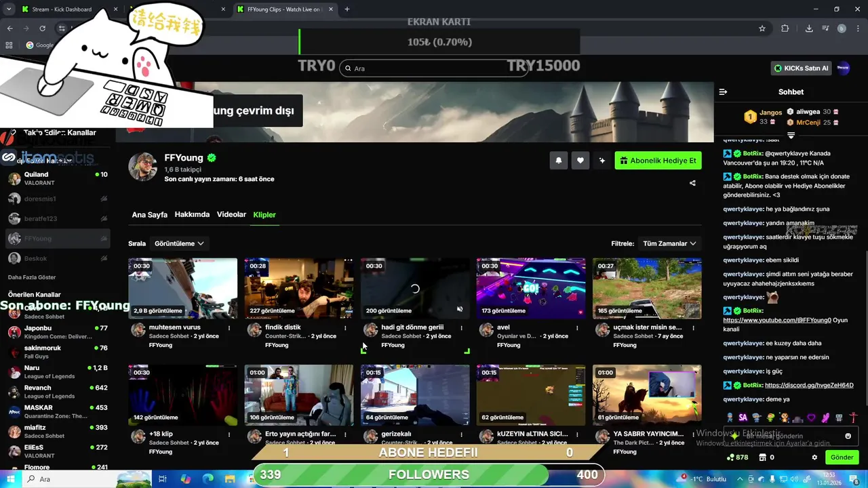Image resolution: width=868 pixels, height=488 pixels.
Task: Click the shop icon showing 0
Action: tap(767, 457)
